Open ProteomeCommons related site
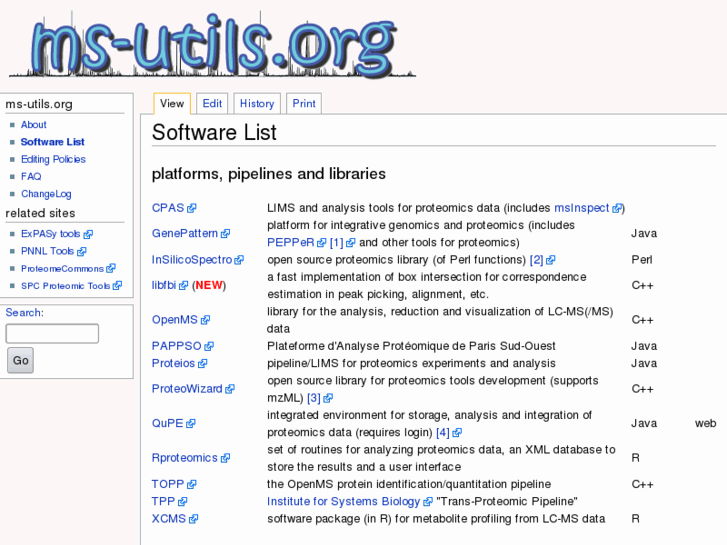 click(62, 269)
